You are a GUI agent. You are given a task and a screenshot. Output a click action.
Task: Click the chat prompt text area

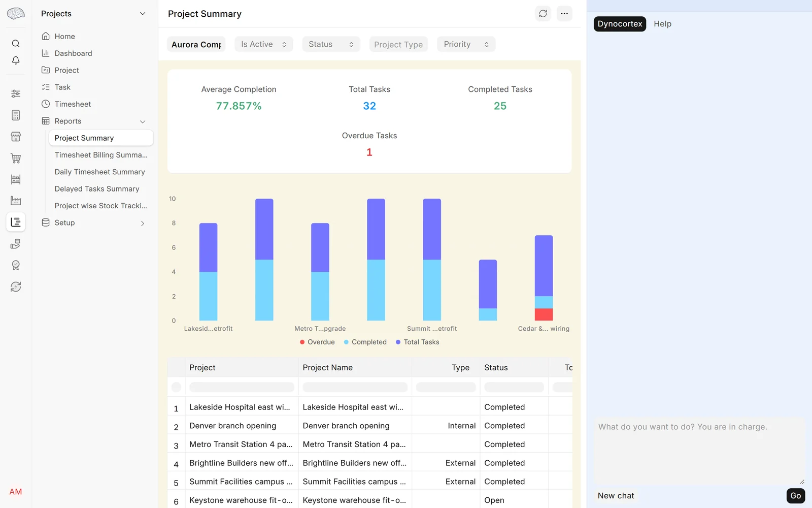coord(699,451)
